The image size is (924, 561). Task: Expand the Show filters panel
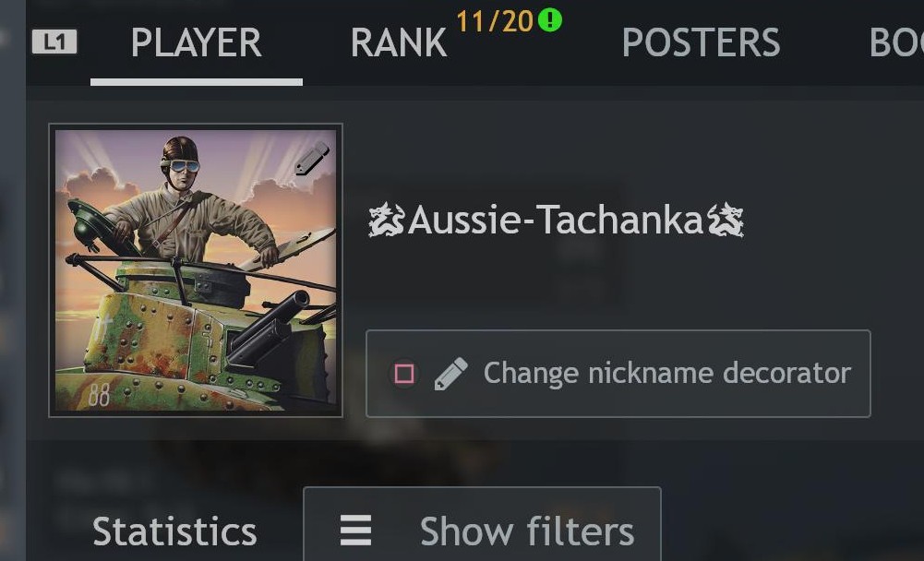click(x=482, y=524)
